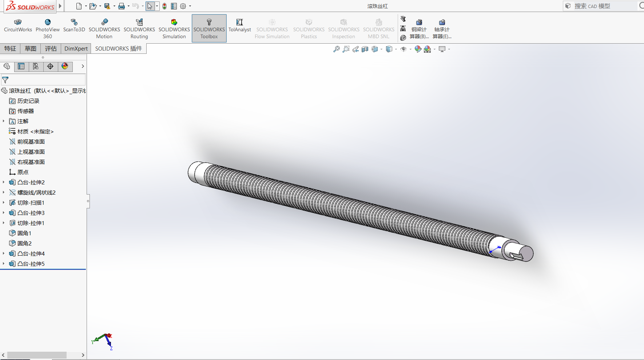The image size is (644, 360).
Task: Click the Rebuild traffic light icon
Action: 164,6
